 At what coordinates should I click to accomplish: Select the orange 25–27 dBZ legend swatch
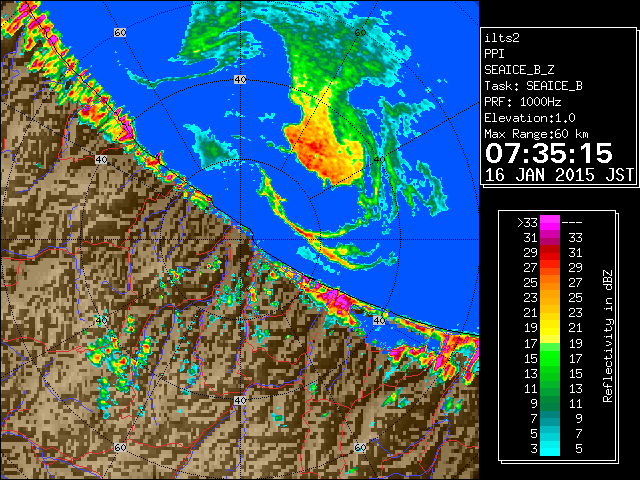(550, 283)
